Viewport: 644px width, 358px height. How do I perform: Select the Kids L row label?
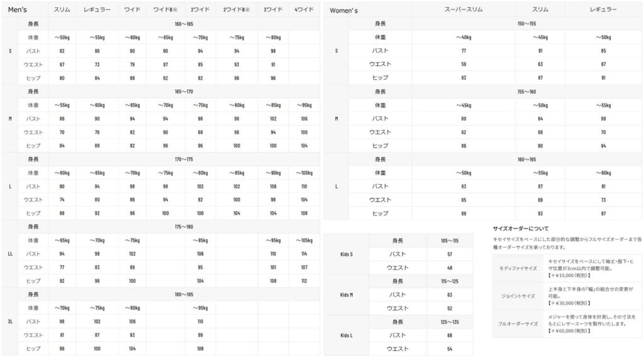coord(346,335)
